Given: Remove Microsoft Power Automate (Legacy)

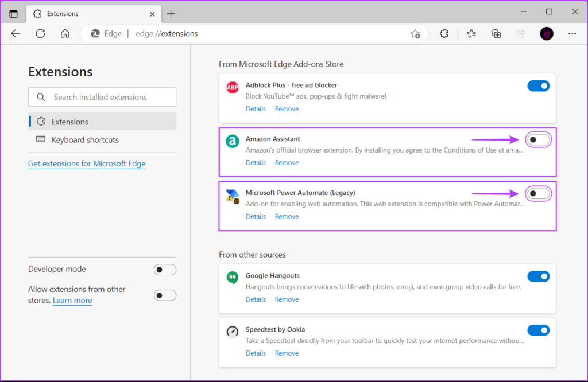Looking at the screenshot, I should coord(287,216).
